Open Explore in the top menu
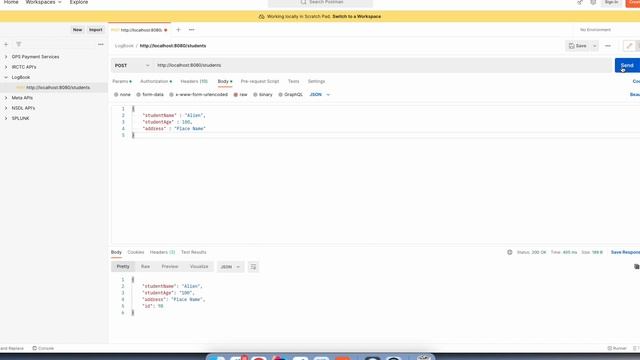 tap(79, 2)
